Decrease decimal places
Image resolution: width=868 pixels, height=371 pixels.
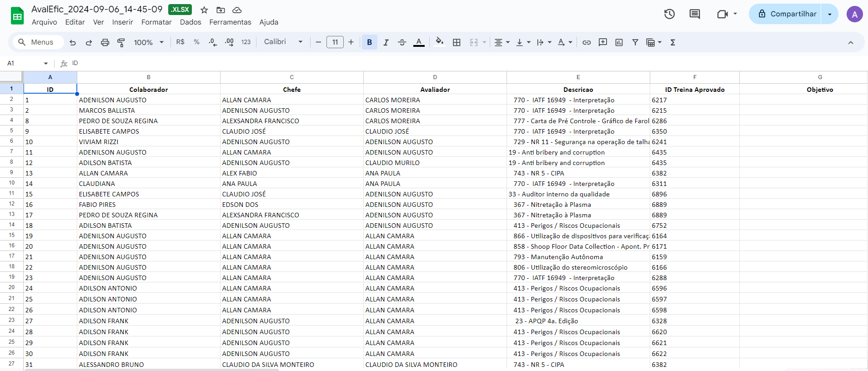tap(213, 42)
